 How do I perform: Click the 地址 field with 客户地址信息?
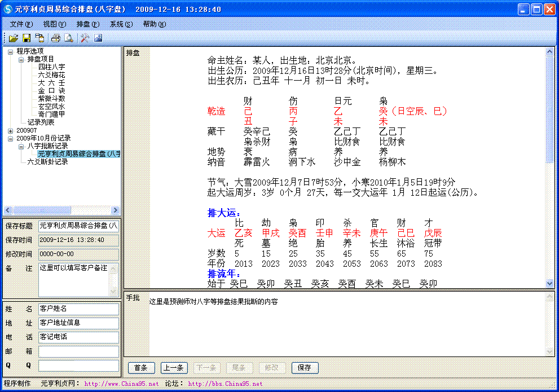pyautogui.click(x=79, y=323)
